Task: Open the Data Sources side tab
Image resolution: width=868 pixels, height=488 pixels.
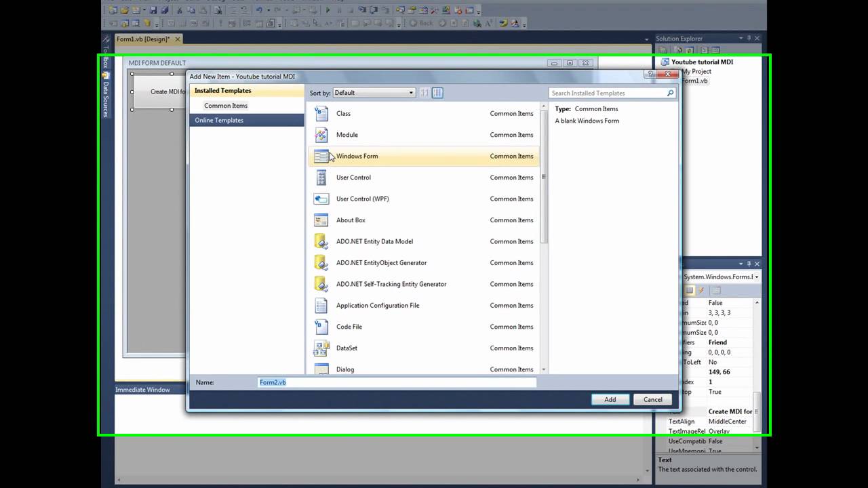Action: [x=106, y=94]
